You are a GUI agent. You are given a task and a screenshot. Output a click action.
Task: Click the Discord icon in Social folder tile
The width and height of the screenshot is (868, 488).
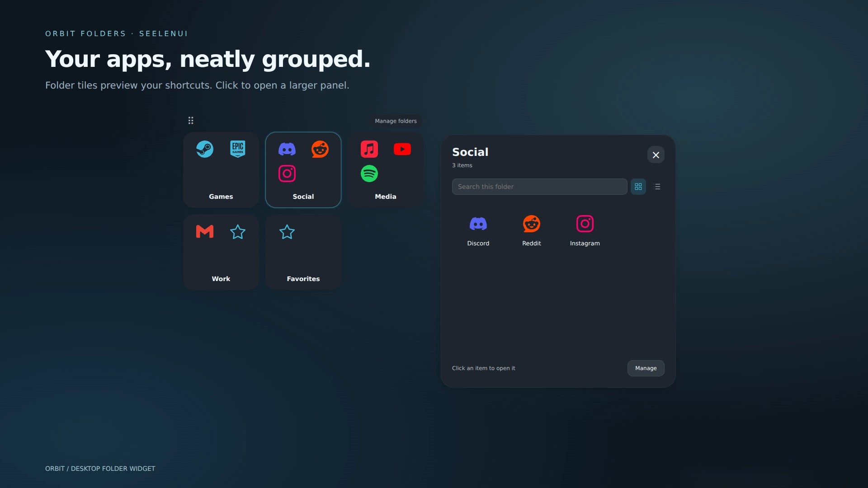(x=287, y=149)
